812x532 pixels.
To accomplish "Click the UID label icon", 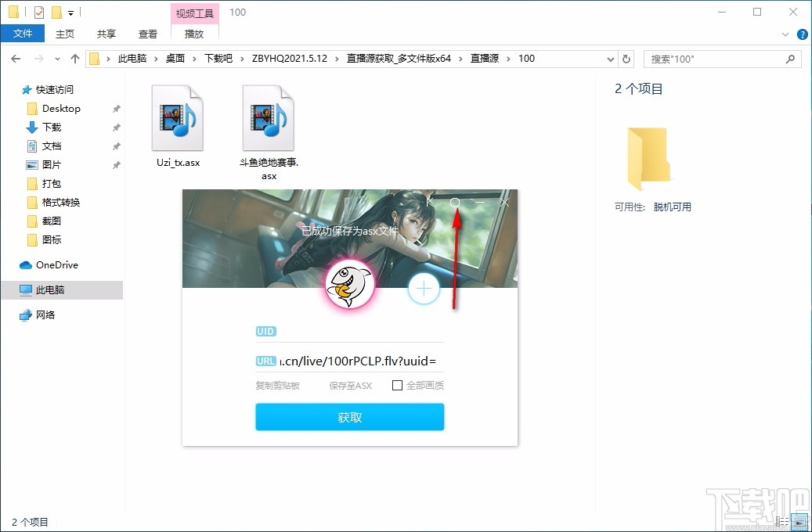I will (x=265, y=331).
